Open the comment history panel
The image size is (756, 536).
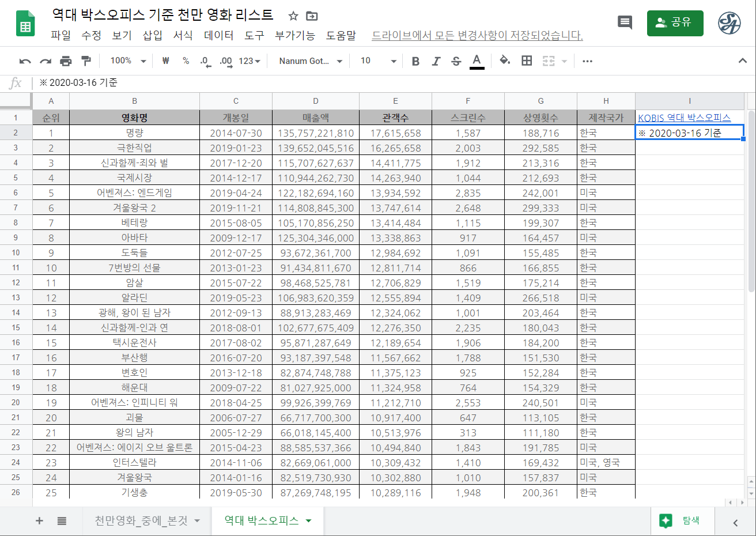625,23
